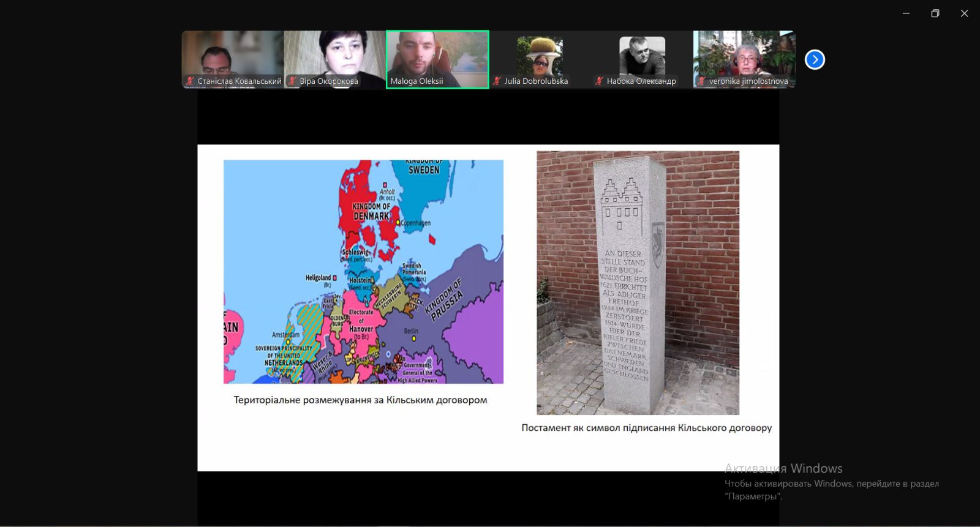980x527 pixels.
Task: Click the Набока Олександр name label
Action: click(x=641, y=81)
